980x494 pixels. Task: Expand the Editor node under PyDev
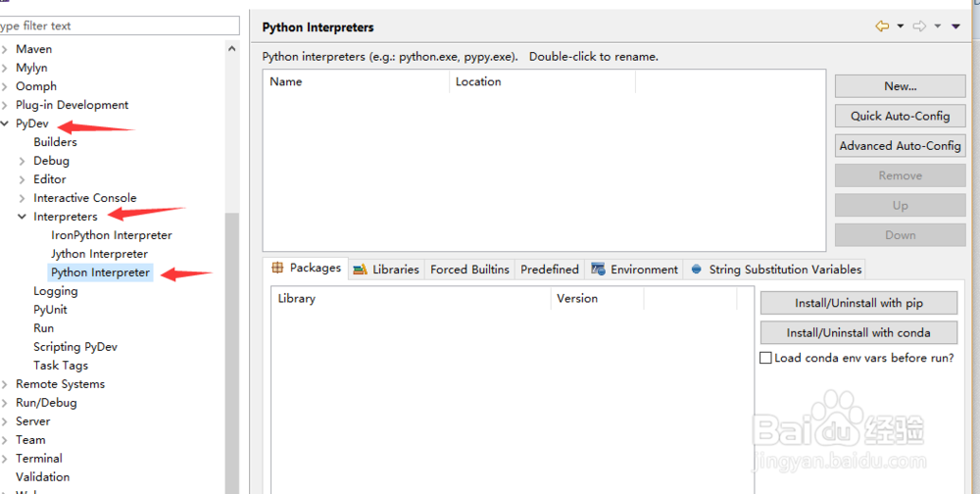(x=22, y=180)
